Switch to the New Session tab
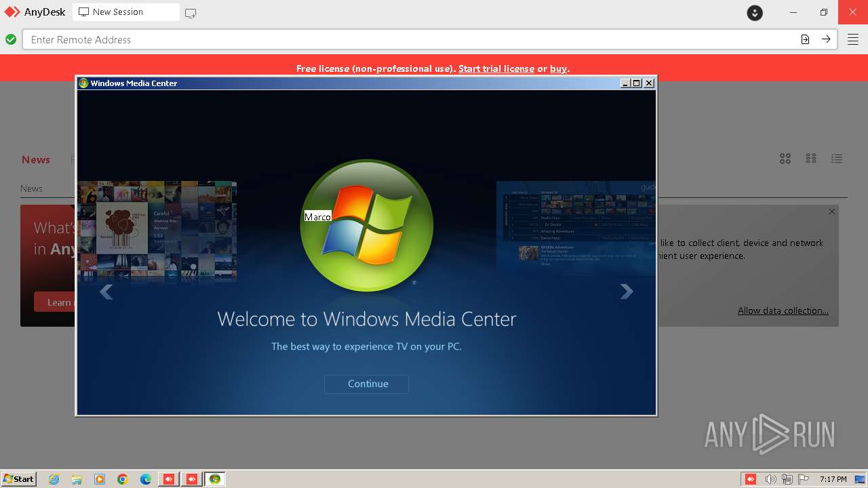 click(126, 12)
